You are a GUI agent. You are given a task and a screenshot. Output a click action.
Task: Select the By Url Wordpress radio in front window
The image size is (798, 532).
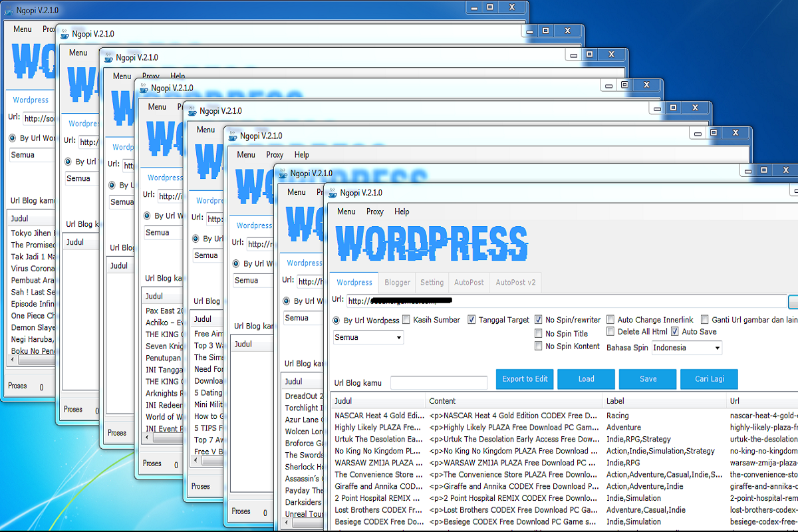(336, 321)
